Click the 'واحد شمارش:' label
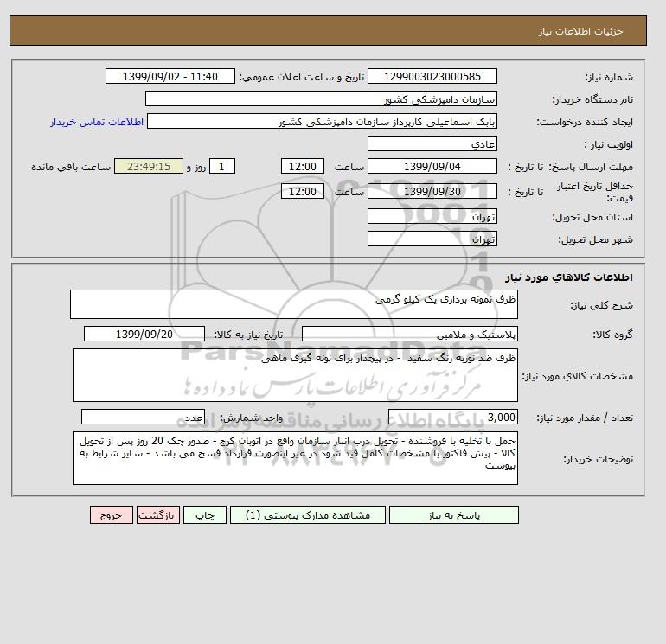 tap(251, 418)
